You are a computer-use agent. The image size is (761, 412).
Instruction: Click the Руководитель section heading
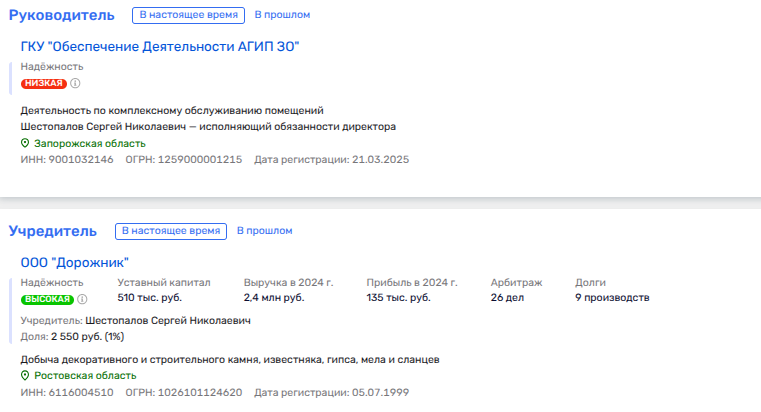pyautogui.click(x=62, y=15)
